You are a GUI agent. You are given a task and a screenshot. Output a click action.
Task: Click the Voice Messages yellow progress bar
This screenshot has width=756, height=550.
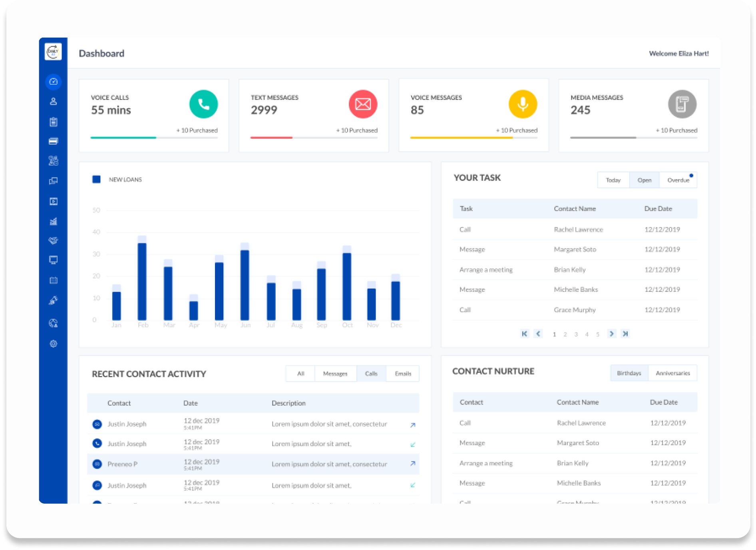click(x=462, y=137)
